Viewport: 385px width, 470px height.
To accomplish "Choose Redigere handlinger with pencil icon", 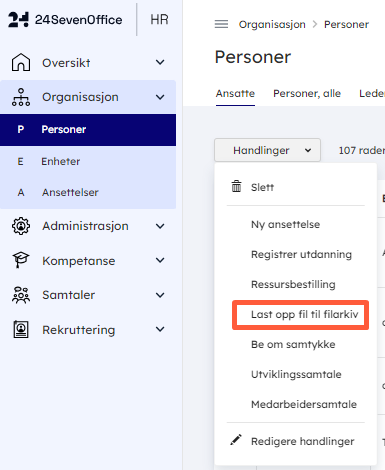I will point(292,441).
